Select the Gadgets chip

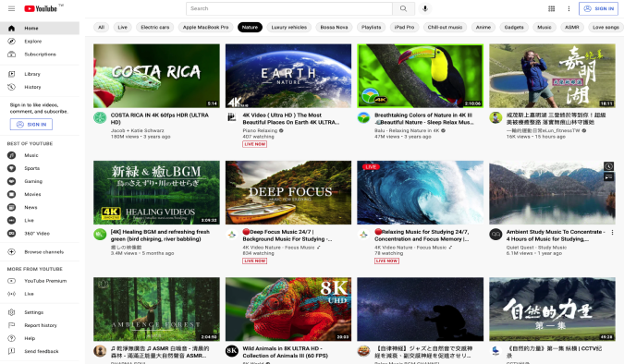(514, 28)
